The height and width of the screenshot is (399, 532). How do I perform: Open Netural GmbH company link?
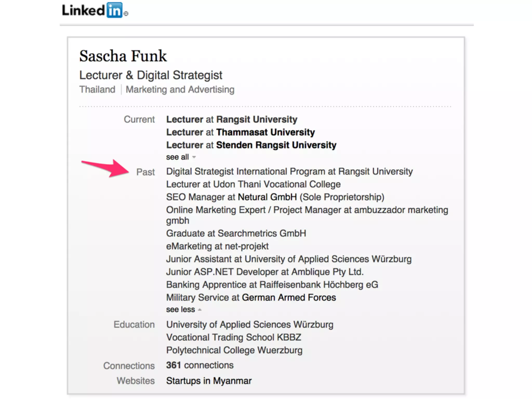click(267, 197)
